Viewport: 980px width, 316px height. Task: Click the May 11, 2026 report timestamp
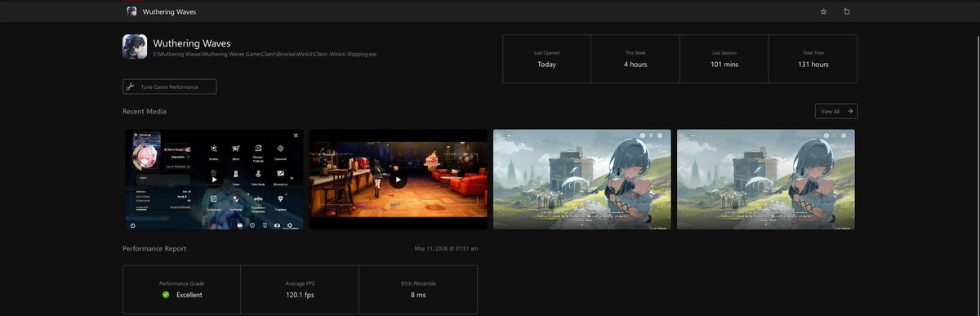pyautogui.click(x=446, y=248)
